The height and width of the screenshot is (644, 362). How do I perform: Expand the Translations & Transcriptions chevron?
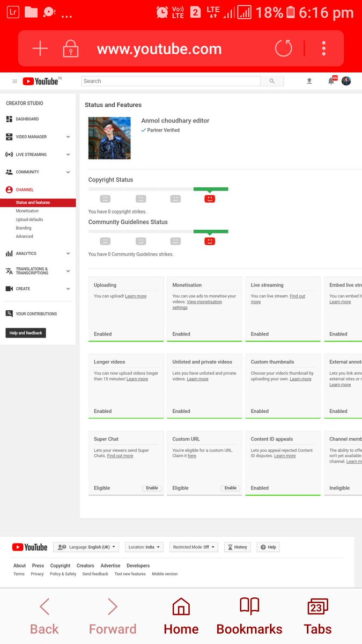pyautogui.click(x=68, y=271)
